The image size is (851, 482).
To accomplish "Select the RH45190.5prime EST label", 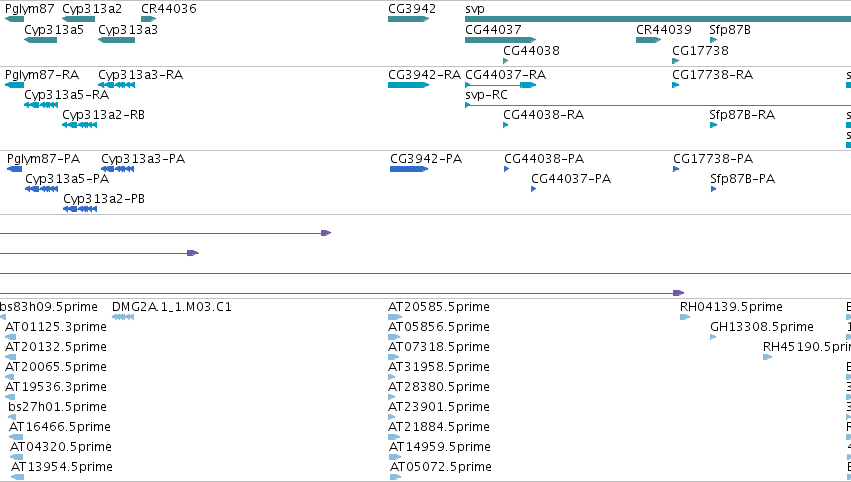I will (x=807, y=347).
